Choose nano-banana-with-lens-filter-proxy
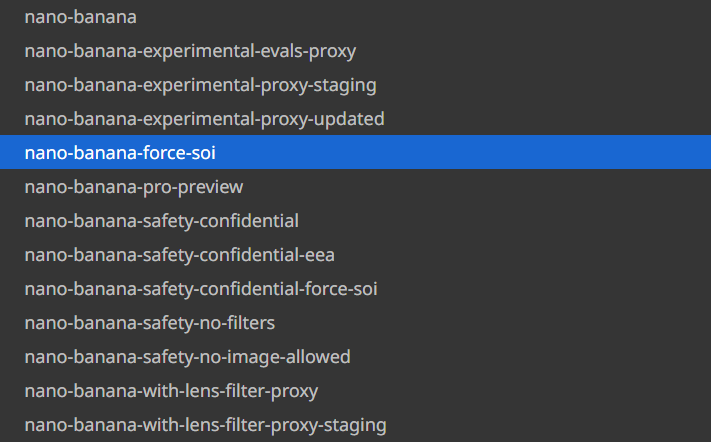Image resolution: width=711 pixels, height=442 pixels. pos(171,391)
